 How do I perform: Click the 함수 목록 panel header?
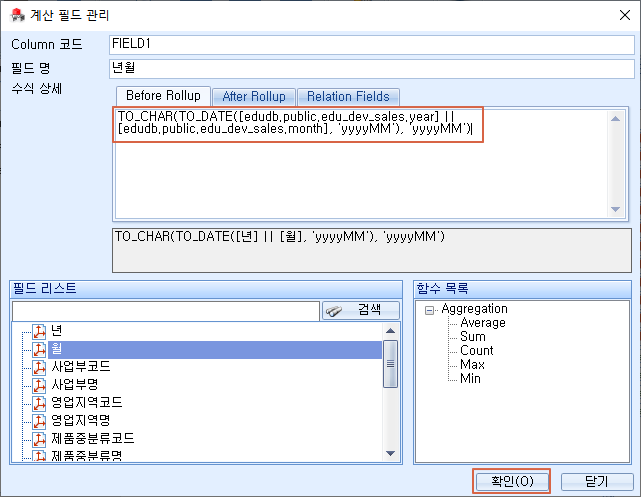pos(522,289)
